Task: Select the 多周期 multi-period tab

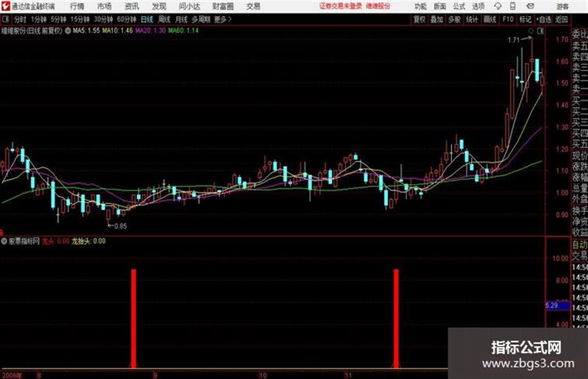Action: 201,19
